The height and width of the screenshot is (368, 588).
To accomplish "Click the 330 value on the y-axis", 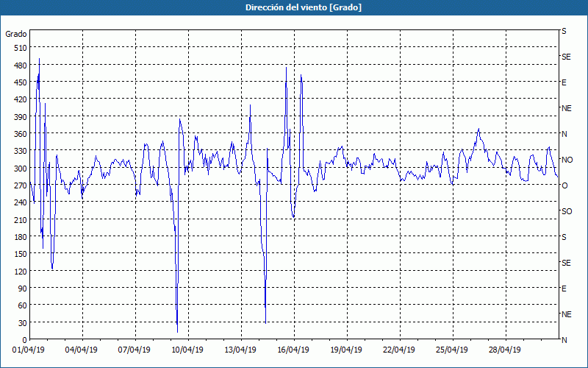I will point(21,151).
